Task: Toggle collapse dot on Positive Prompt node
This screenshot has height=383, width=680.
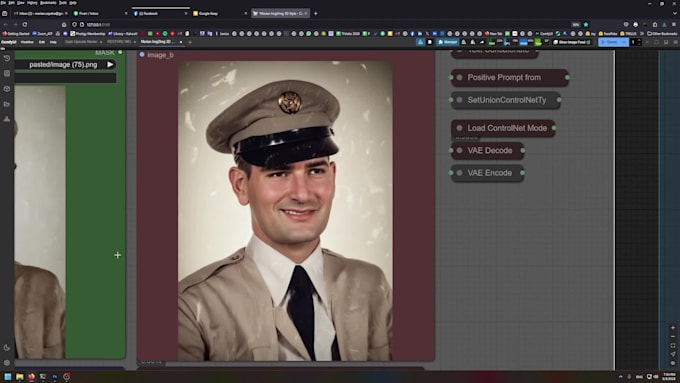Action: [x=460, y=78]
